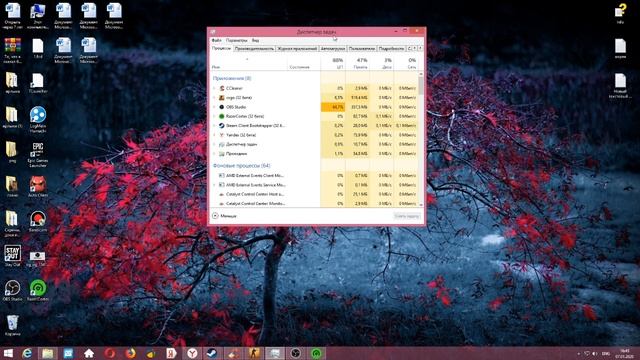Expand the csgo (32 бита) process row
640x360 pixels.
click(214, 98)
